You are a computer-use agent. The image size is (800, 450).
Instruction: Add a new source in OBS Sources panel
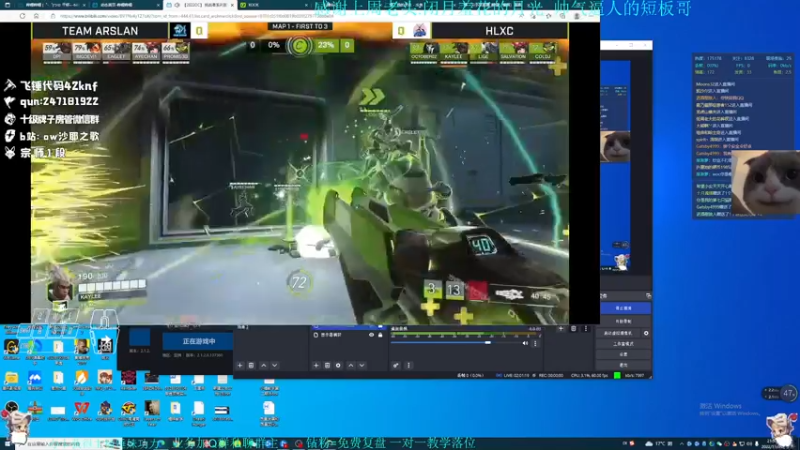coord(316,365)
